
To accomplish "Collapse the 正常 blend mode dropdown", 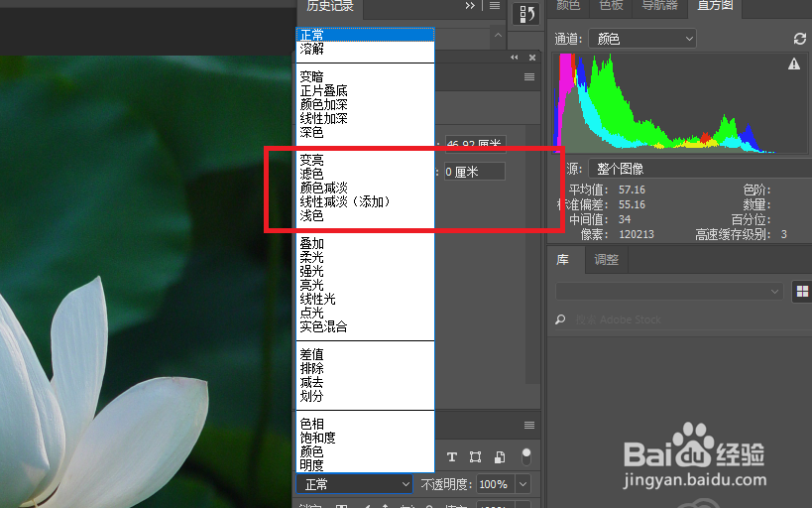I will [355, 484].
